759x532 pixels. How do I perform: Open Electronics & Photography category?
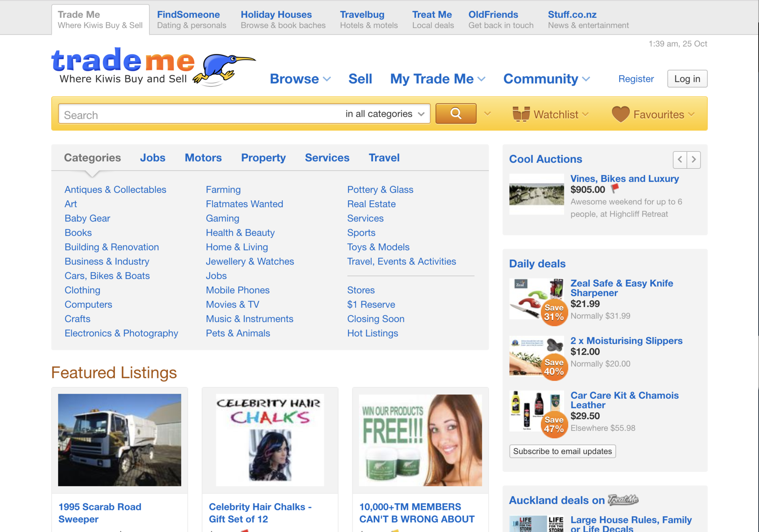click(x=121, y=333)
